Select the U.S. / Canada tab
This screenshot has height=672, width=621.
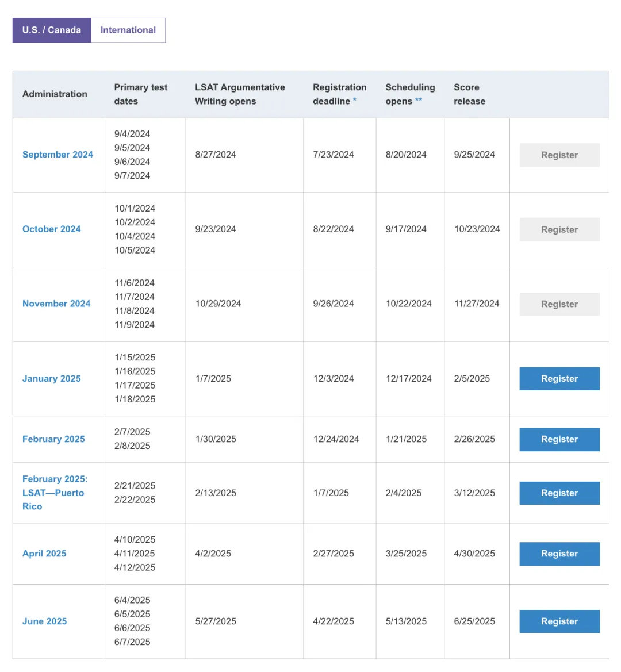pos(52,30)
